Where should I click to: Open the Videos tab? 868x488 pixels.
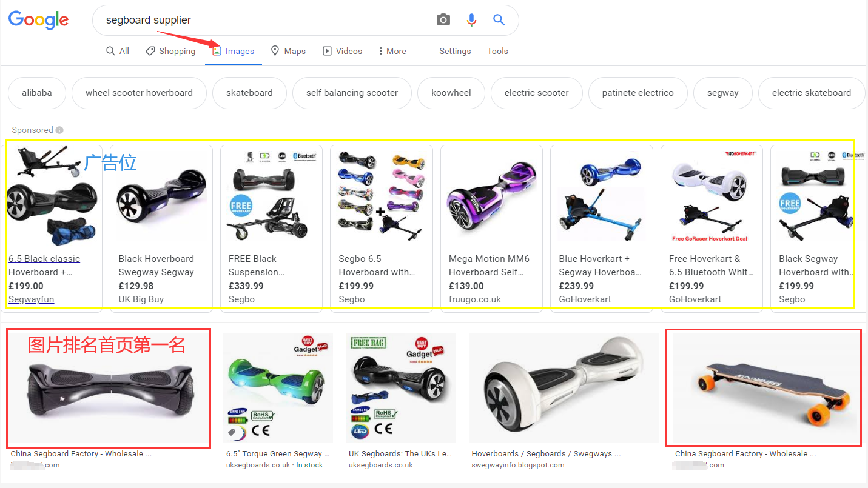pos(342,51)
